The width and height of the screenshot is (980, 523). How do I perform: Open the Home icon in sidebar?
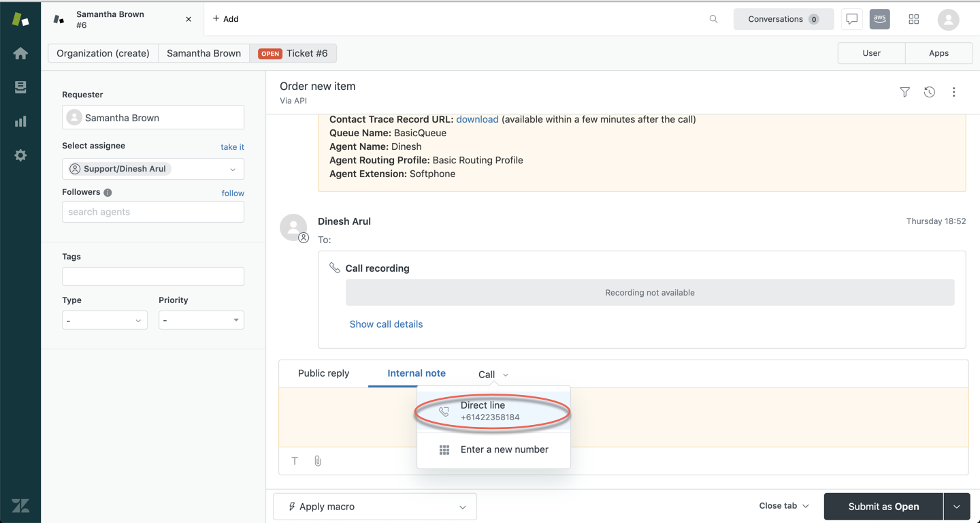tap(20, 53)
